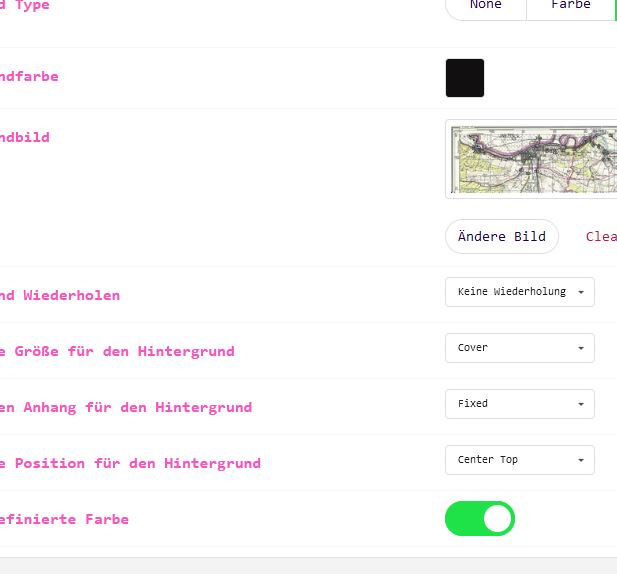Click the Ändere Bild button
The height and width of the screenshot is (574, 617).
click(x=502, y=236)
